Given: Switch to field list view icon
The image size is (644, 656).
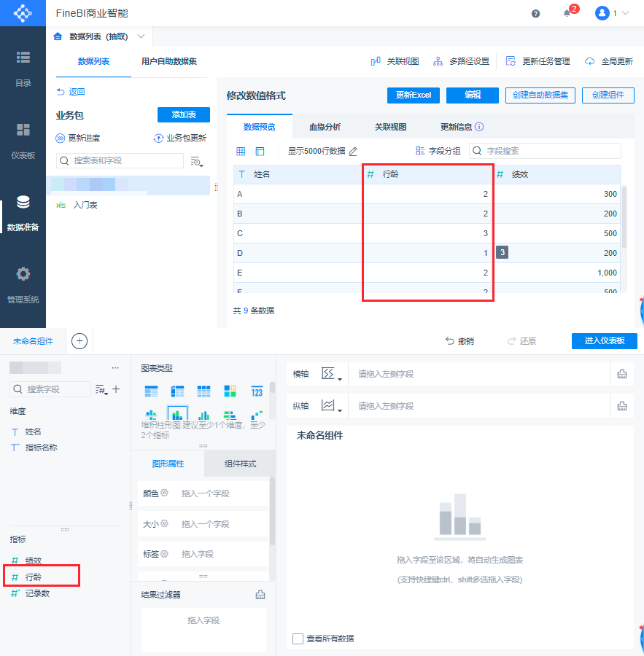Looking at the screenshot, I should click(260, 152).
